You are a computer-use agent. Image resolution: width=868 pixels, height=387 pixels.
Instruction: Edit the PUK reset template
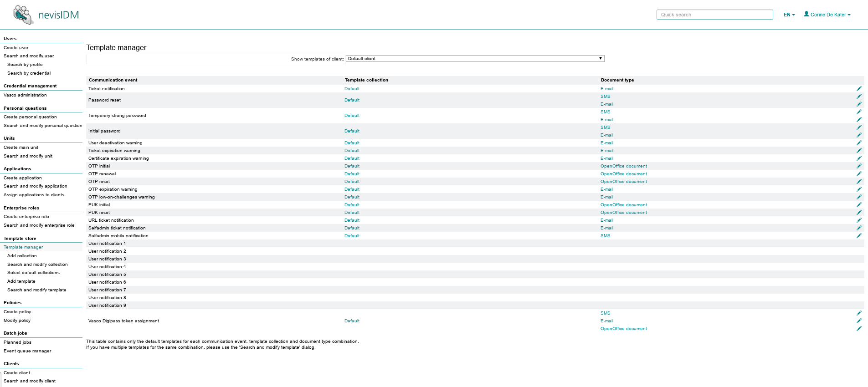point(859,213)
